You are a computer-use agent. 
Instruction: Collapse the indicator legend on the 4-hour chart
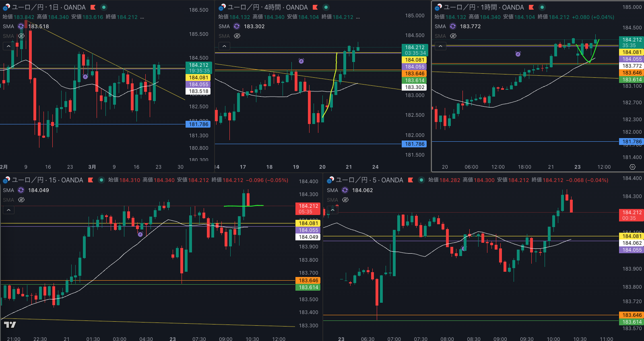224,46
